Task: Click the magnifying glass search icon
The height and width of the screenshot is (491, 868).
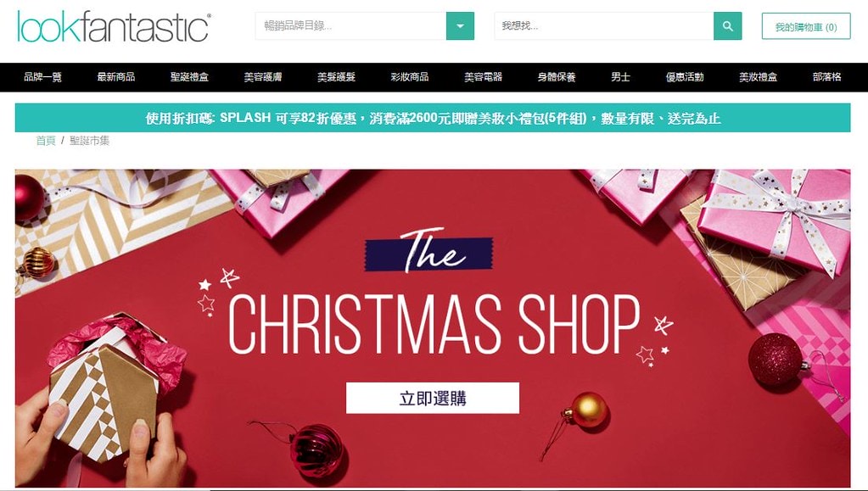Action: (727, 26)
